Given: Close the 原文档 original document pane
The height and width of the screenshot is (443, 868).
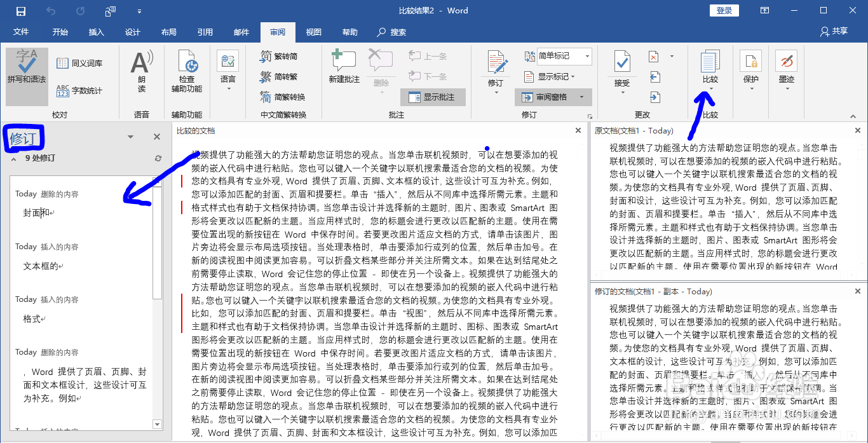Looking at the screenshot, I should click(x=859, y=130).
